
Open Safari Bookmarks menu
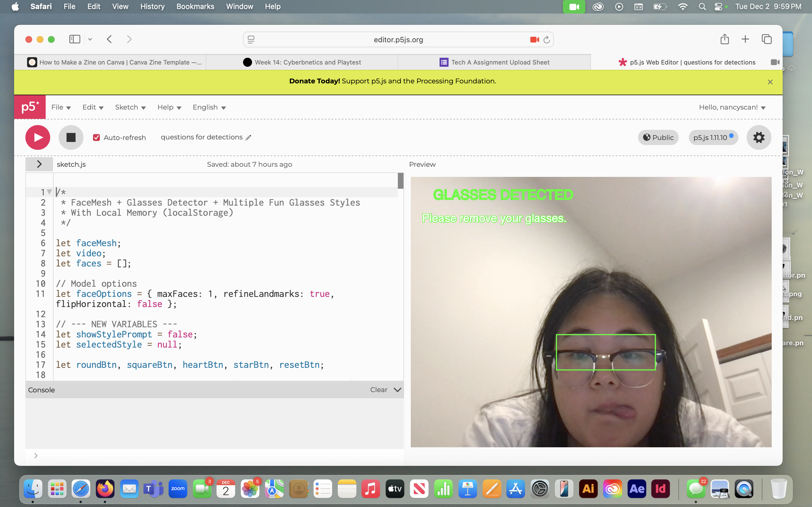tap(195, 6)
